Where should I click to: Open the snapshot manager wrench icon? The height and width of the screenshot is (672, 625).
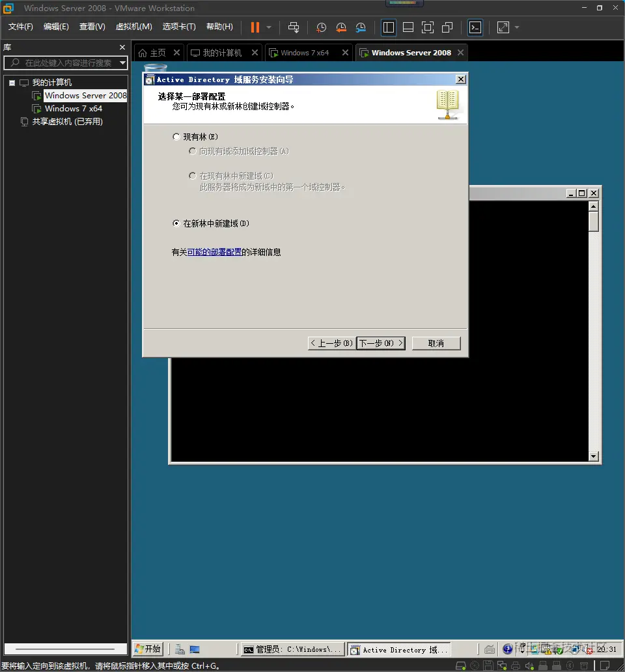tap(361, 27)
